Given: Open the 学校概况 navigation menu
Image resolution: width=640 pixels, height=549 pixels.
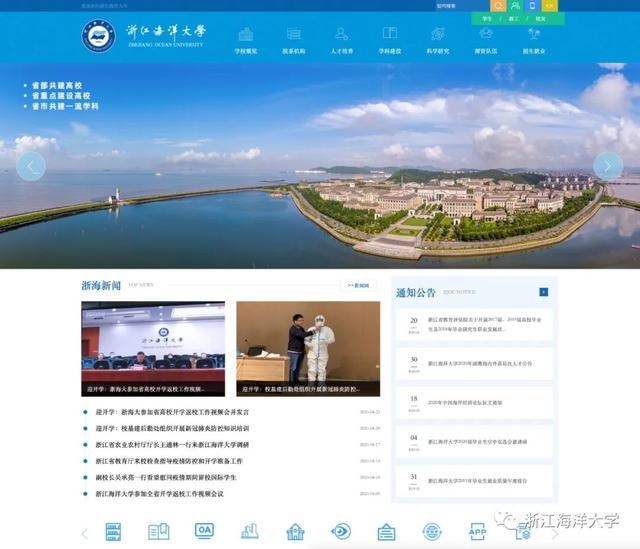Looking at the screenshot, I should click(x=246, y=41).
